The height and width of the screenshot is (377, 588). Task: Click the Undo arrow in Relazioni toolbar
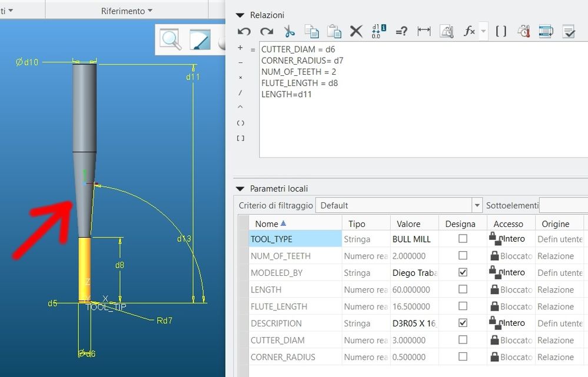(x=244, y=32)
